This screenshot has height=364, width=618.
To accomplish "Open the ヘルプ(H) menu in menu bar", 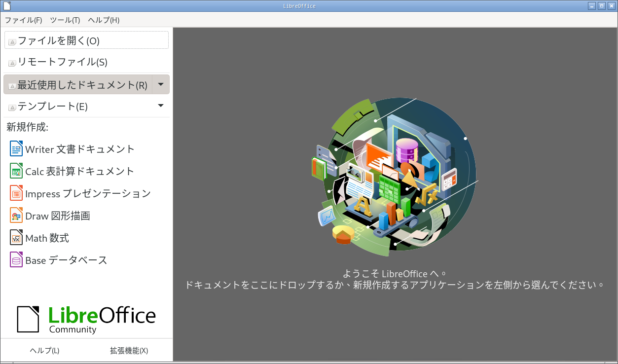I will (x=104, y=20).
